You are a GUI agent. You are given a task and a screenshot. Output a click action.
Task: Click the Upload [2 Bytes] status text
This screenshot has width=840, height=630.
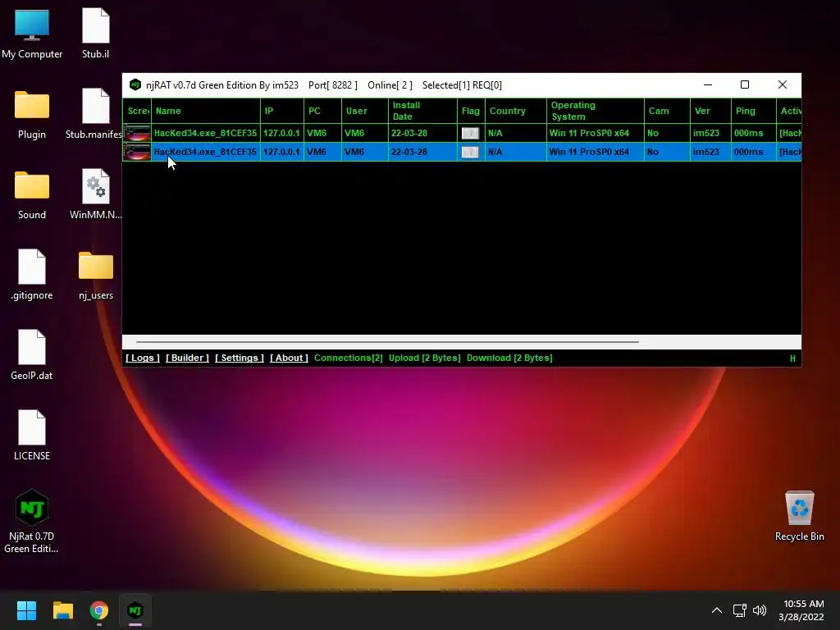425,358
